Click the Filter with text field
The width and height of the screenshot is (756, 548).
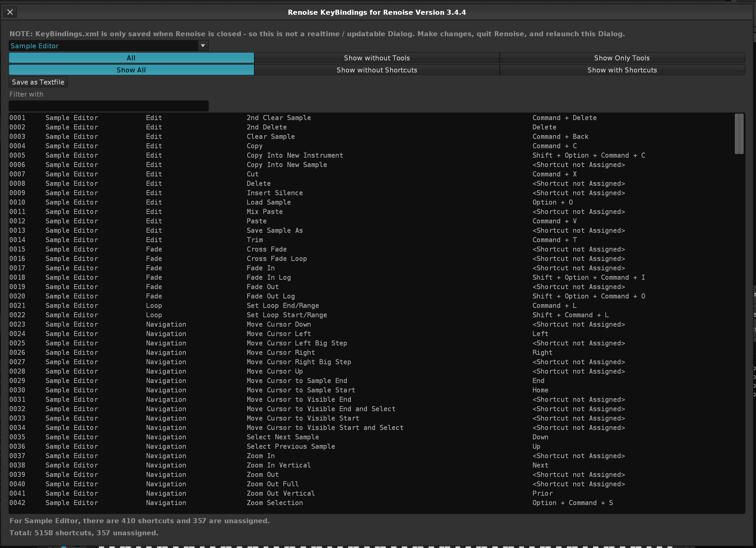pyautogui.click(x=109, y=106)
